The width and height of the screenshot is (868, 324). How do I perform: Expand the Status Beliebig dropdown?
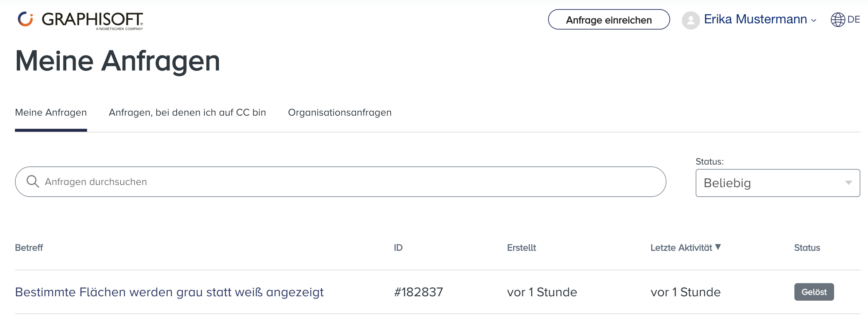pos(778,183)
